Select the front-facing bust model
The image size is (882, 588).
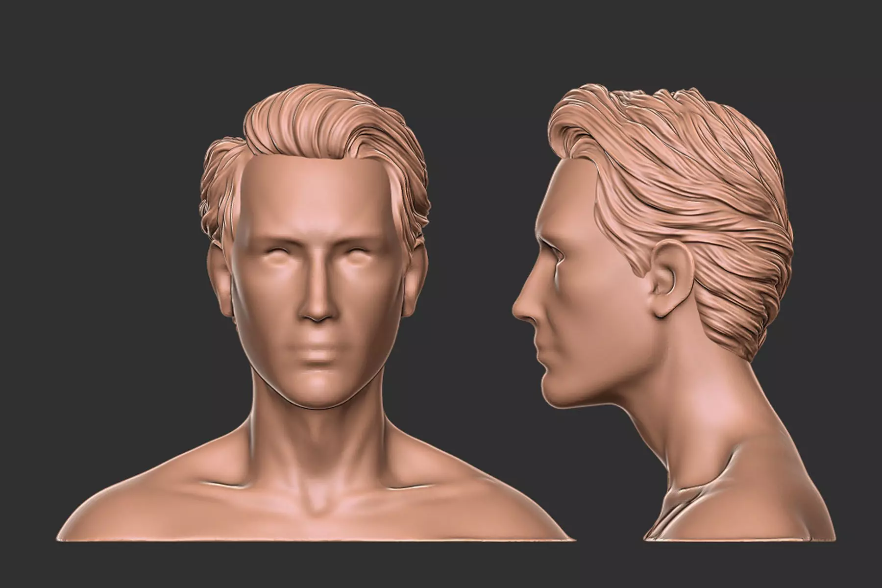click(316, 314)
